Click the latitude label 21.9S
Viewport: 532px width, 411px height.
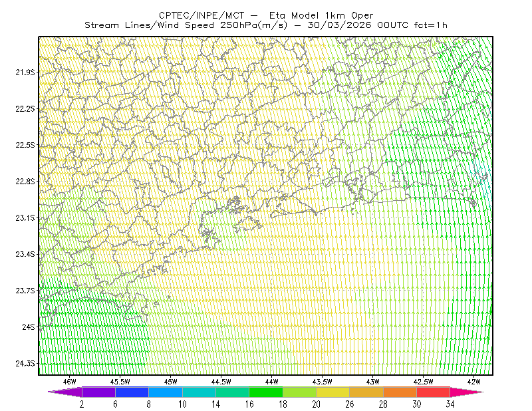pyautogui.click(x=25, y=72)
